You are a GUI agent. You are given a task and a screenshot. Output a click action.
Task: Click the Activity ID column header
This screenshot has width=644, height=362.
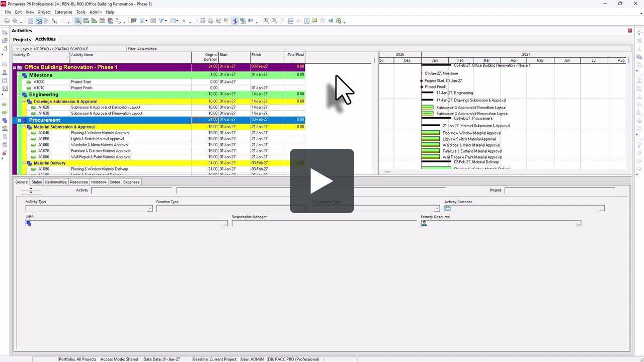tap(41, 57)
